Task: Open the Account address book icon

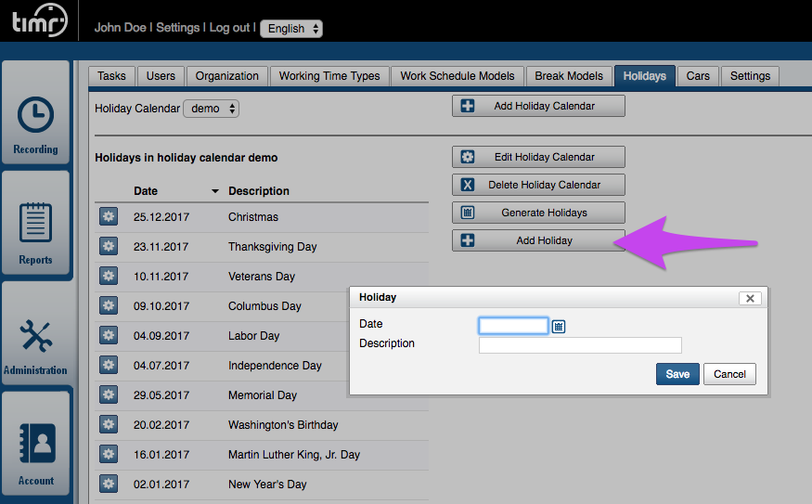Action: (36, 446)
